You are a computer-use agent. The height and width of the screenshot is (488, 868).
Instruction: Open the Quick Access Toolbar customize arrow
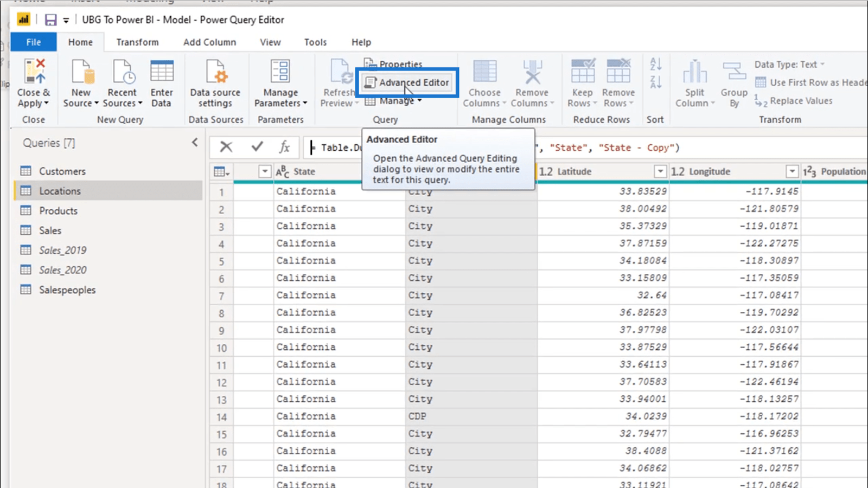pyautogui.click(x=66, y=21)
